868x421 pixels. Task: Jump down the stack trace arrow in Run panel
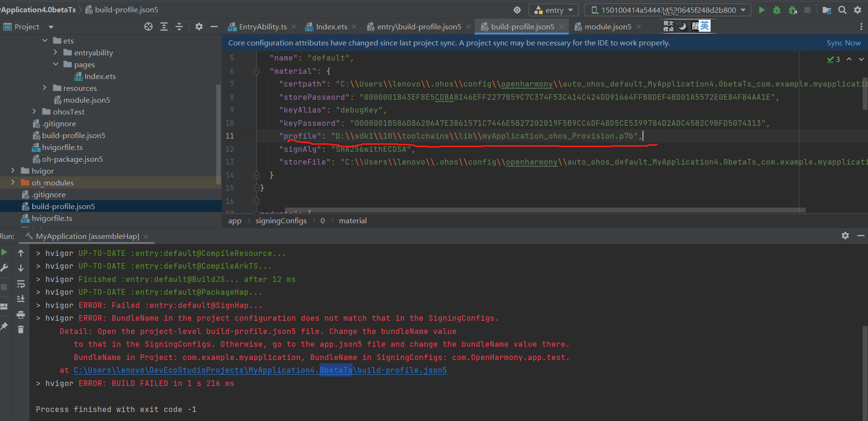[x=21, y=268]
